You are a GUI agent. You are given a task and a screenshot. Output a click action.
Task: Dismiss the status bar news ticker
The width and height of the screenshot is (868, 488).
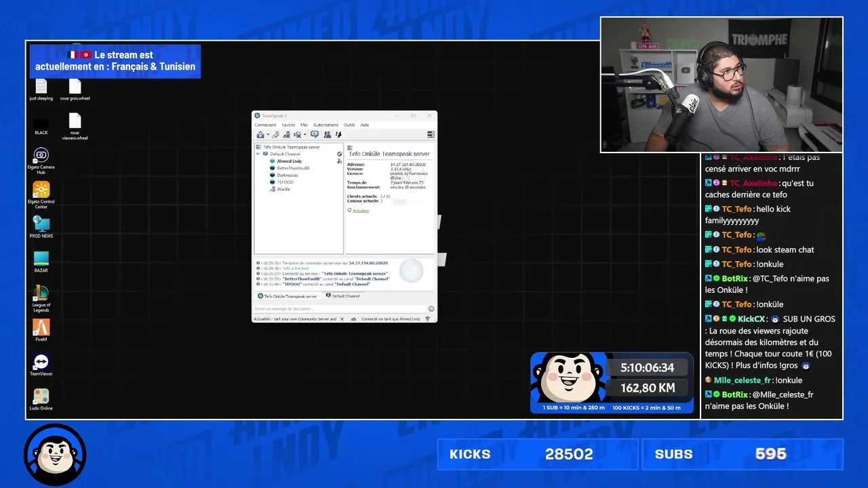pos(342,319)
